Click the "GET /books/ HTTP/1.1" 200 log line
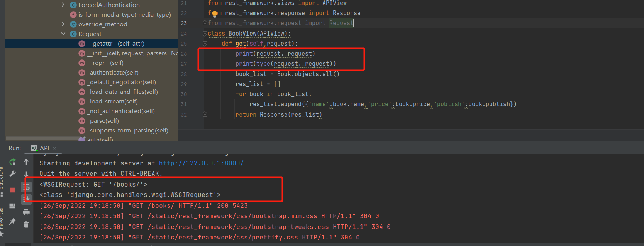 (x=144, y=206)
